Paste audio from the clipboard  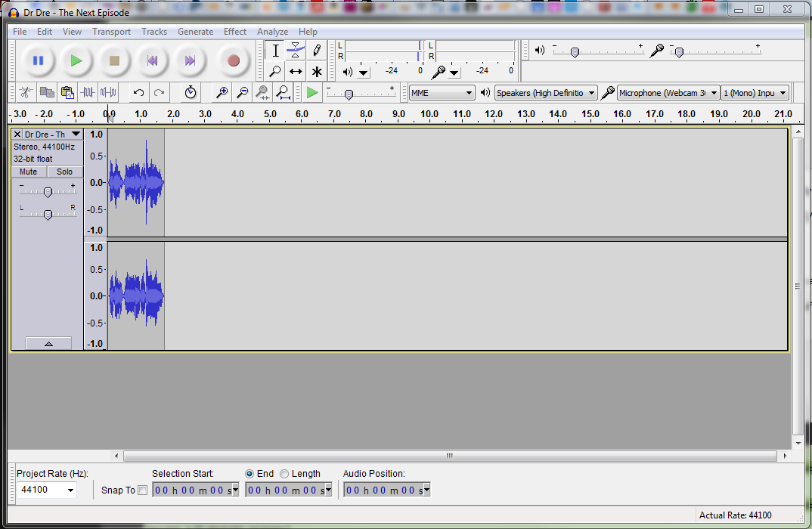coord(67,93)
